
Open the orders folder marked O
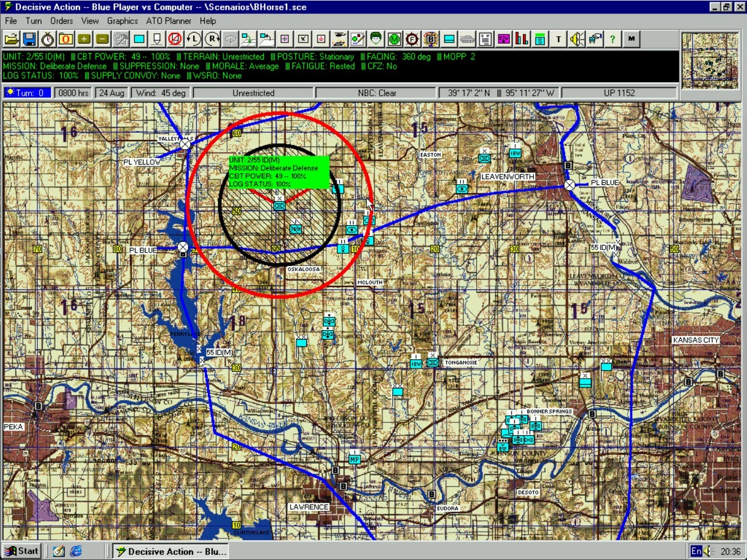point(66,39)
